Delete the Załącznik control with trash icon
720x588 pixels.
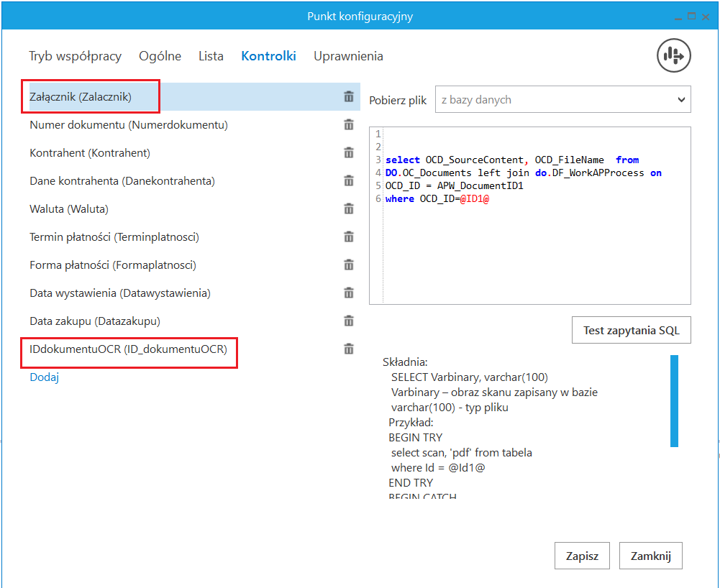(349, 96)
